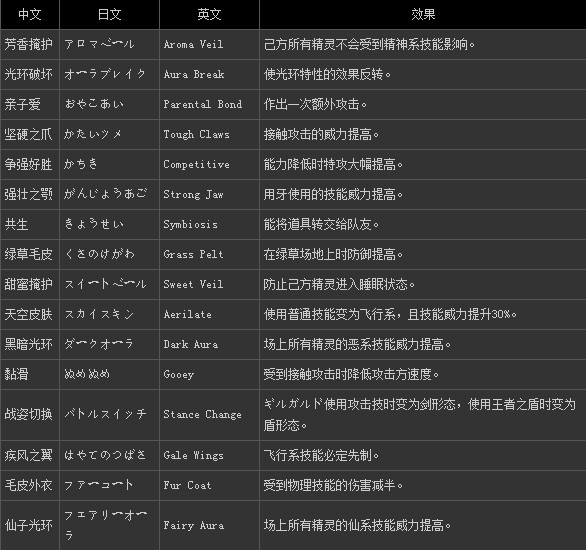Select the 坚硬之爪 cell
586x550 pixels.
click(30, 135)
